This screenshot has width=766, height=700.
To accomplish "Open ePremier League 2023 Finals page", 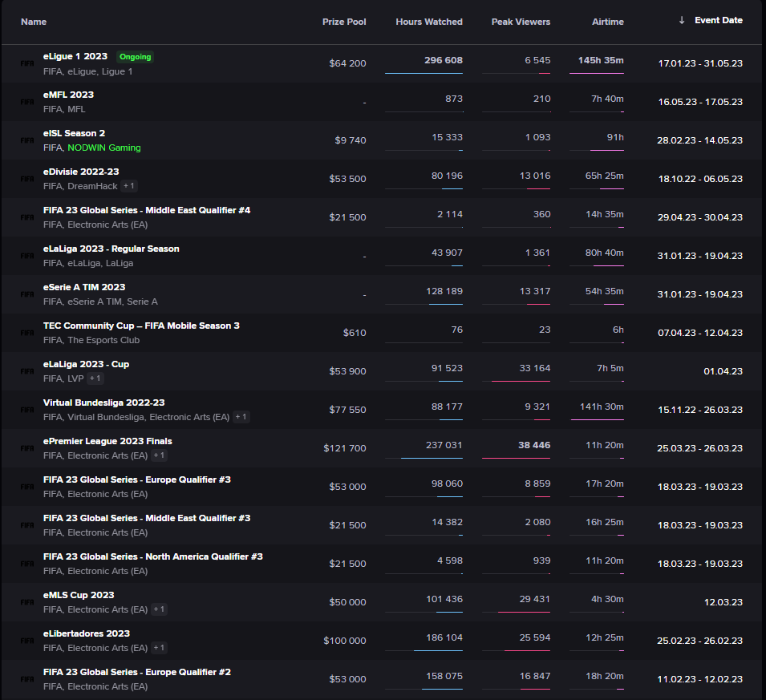I will [107, 441].
